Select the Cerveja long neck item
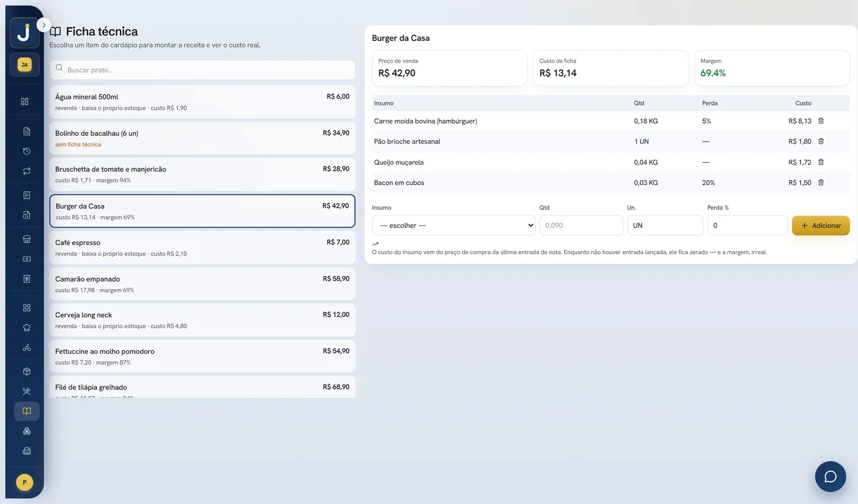The image size is (858, 504). 202,320
